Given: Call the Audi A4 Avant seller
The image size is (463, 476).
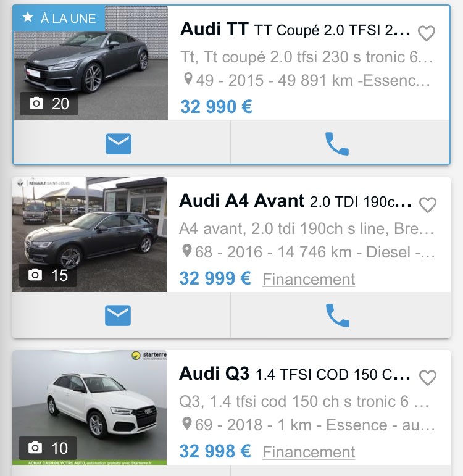Looking at the screenshot, I should click(337, 316).
